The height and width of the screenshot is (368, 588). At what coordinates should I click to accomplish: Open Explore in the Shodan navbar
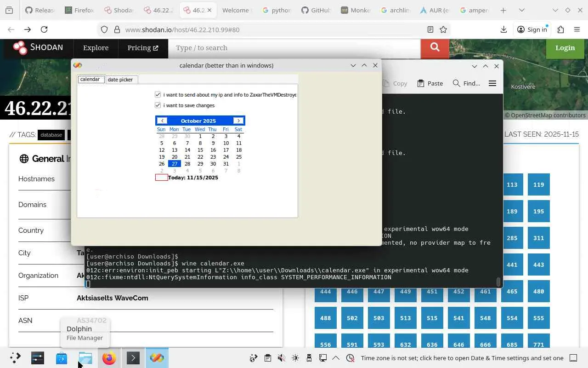coord(96,48)
